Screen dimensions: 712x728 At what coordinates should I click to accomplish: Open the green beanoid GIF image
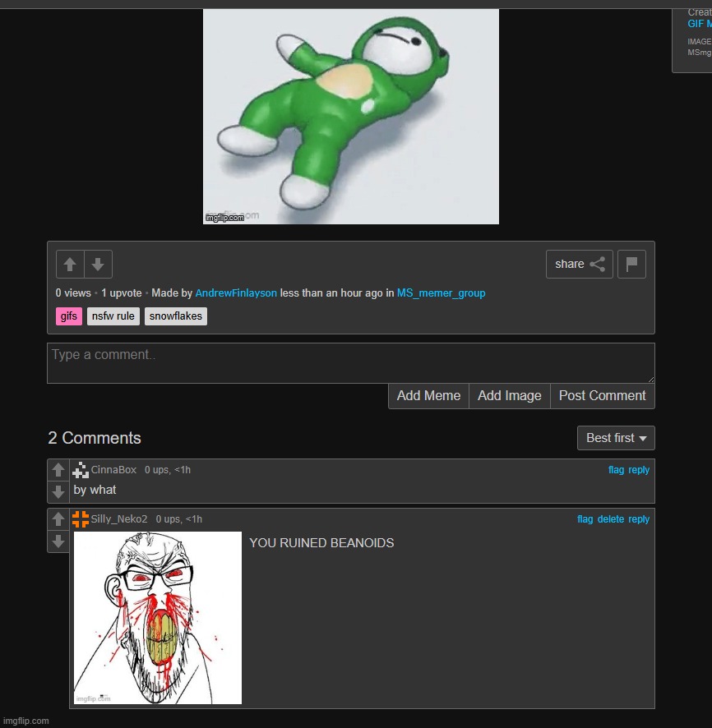tap(351, 117)
